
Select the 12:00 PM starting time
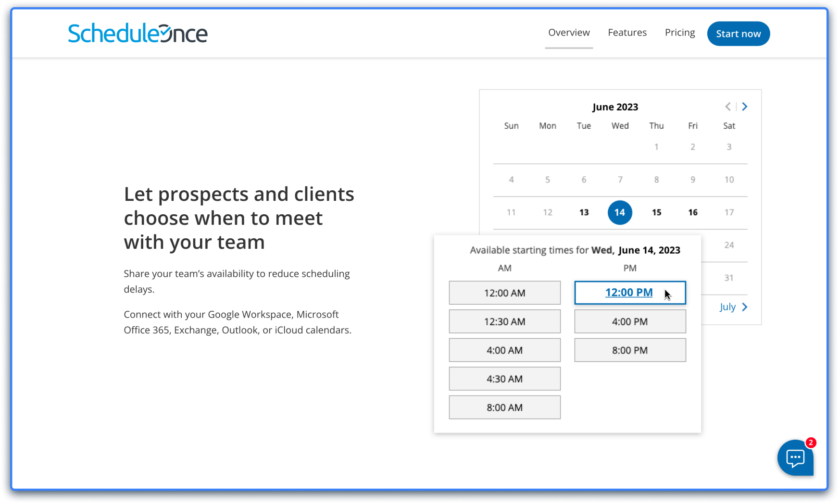pos(630,292)
